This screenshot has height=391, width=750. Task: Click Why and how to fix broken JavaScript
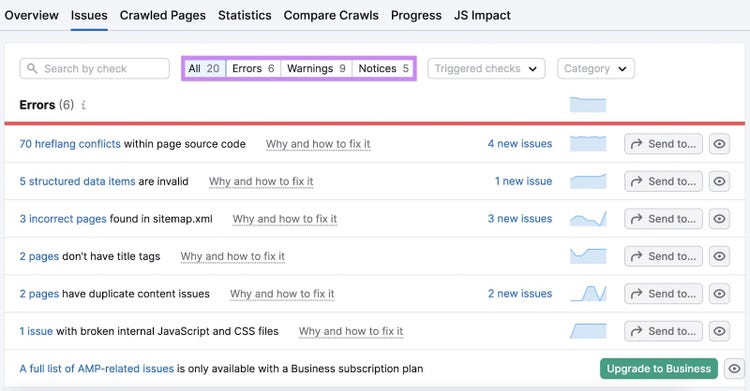(351, 331)
